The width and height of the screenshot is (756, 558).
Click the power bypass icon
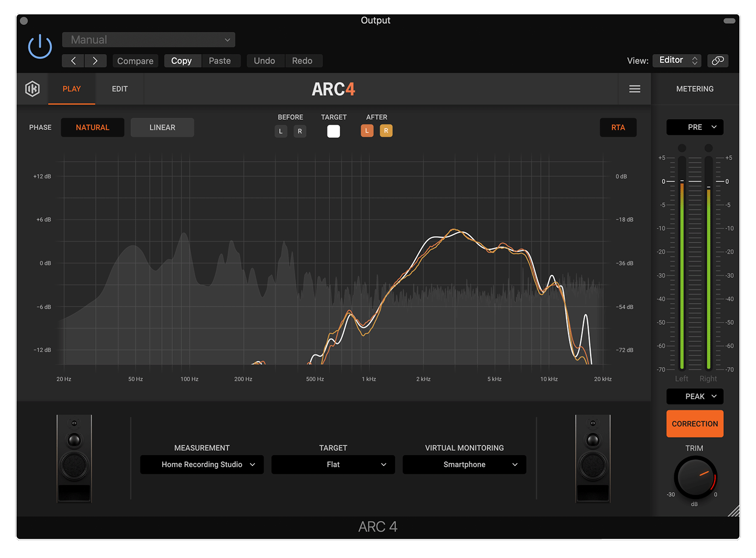pos(39,46)
